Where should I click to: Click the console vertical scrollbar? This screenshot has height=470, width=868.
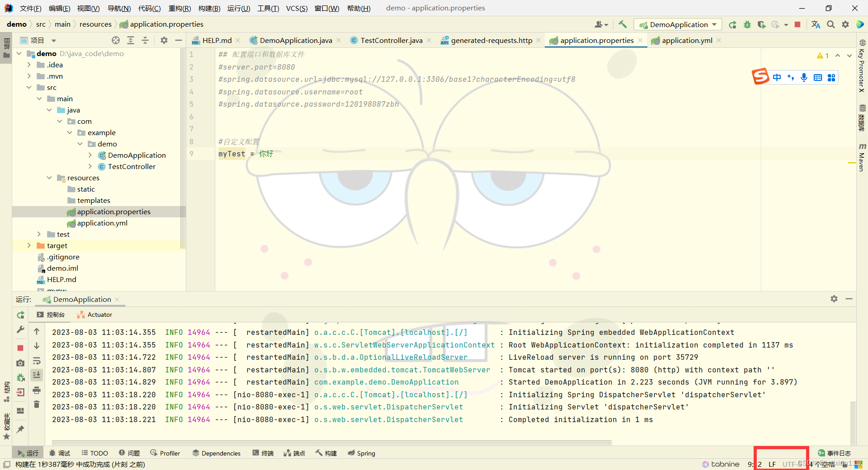pyautogui.click(x=853, y=423)
